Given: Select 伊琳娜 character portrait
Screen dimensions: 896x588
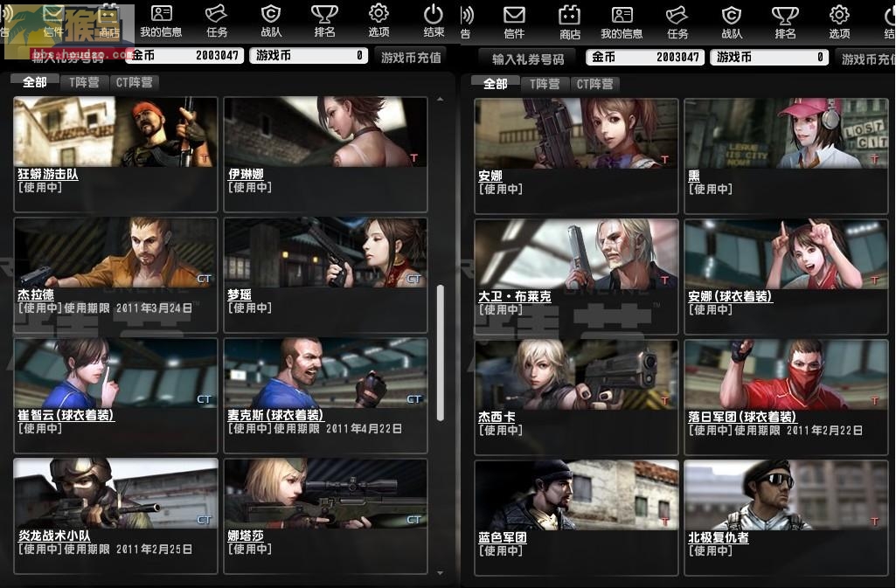Looking at the screenshot, I should pyautogui.click(x=326, y=132).
